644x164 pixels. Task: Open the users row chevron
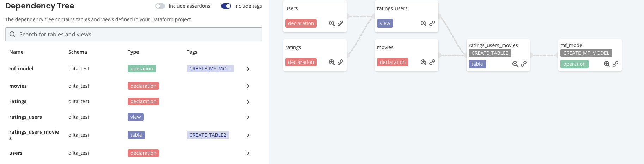(248, 153)
